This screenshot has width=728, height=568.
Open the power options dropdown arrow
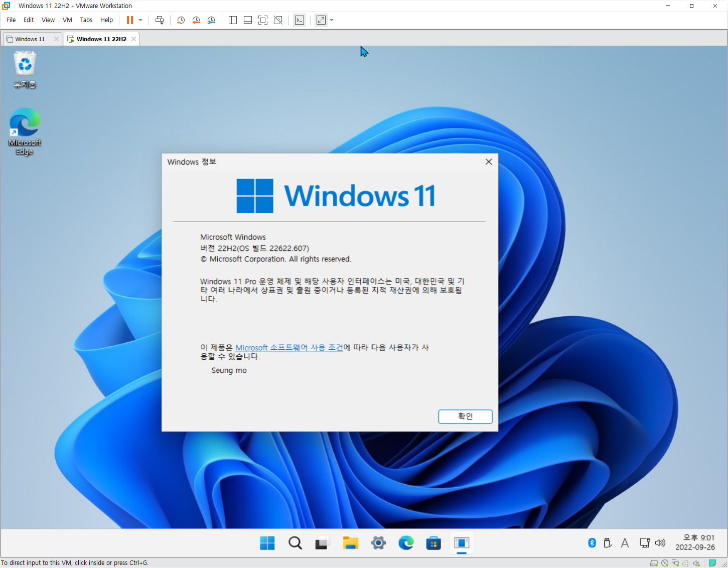tap(140, 20)
